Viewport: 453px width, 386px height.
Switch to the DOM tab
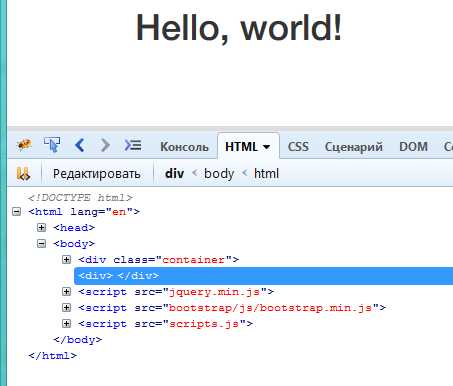(413, 147)
